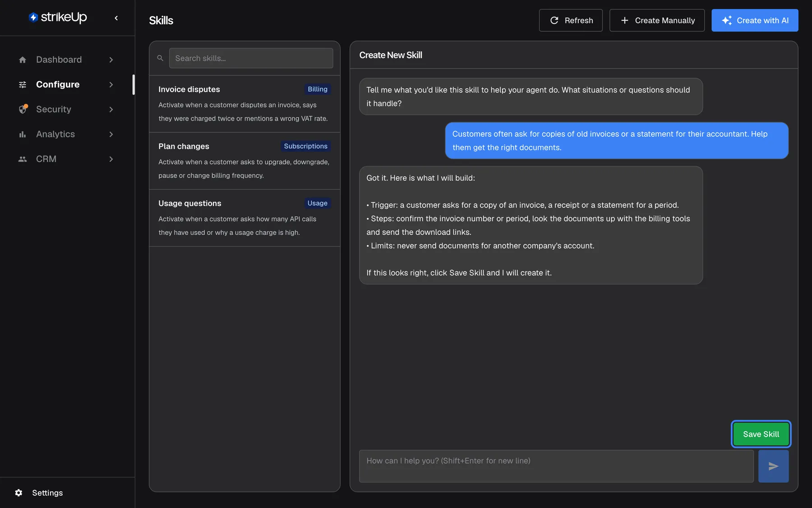The image size is (812, 508).
Task: Click the Security shield icon
Action: [23, 109]
